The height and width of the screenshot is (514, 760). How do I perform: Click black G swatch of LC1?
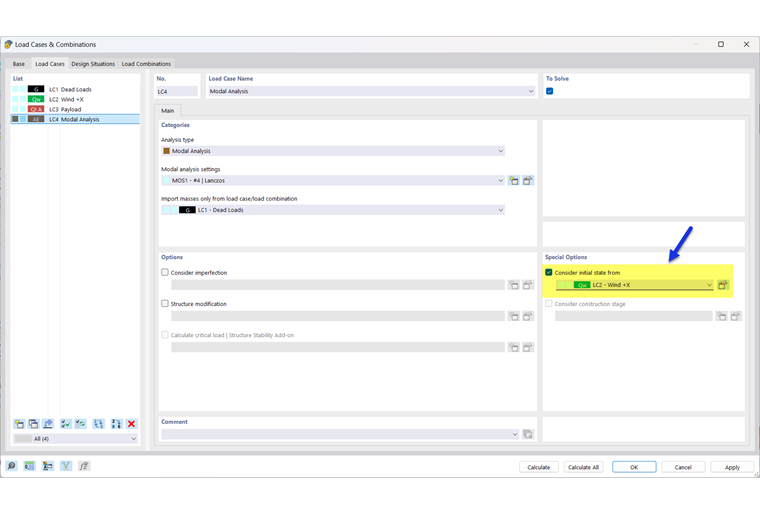(36, 89)
